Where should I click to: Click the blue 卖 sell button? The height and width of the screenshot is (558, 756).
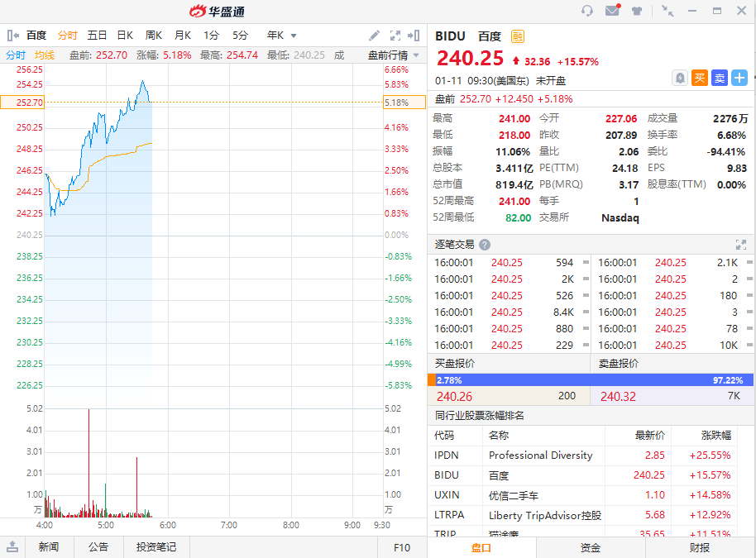pyautogui.click(x=720, y=78)
